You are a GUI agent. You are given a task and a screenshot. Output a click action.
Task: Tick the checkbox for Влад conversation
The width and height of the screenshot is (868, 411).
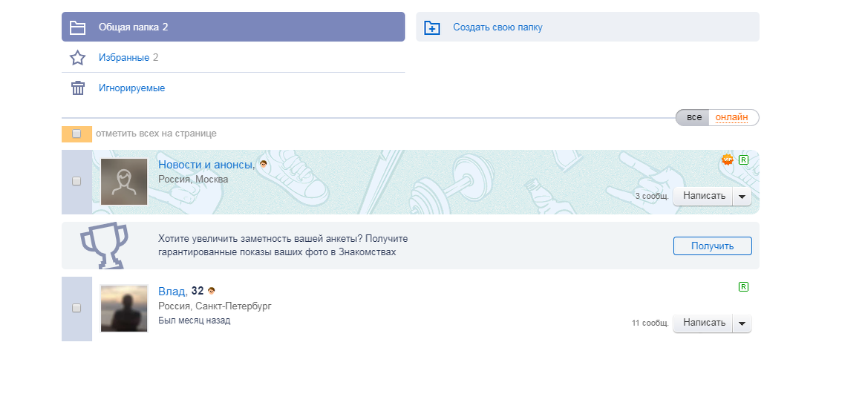click(x=76, y=308)
